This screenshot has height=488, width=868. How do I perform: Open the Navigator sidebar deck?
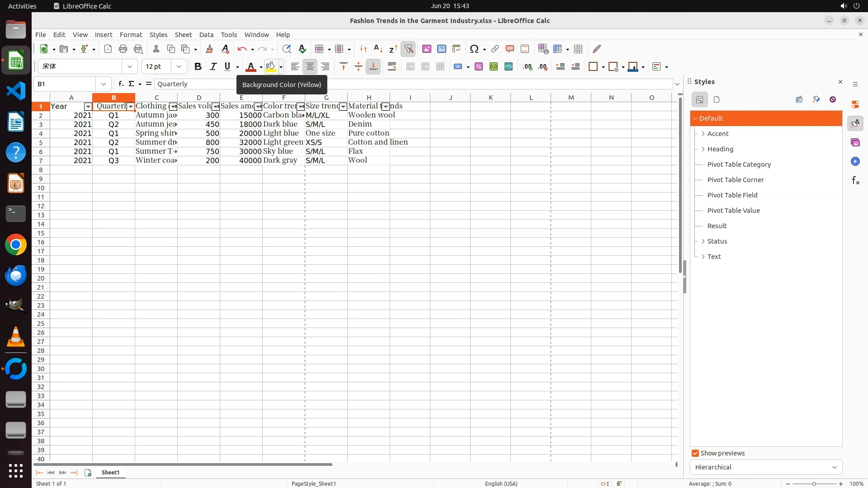click(855, 162)
